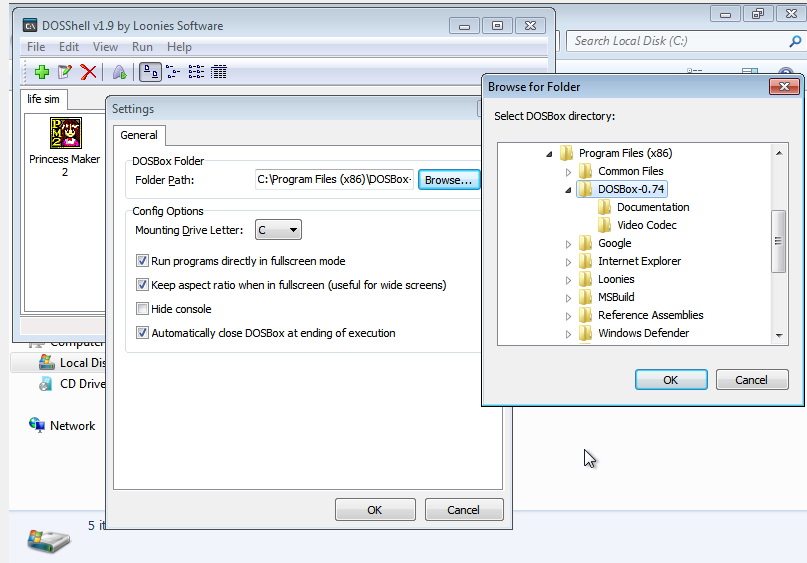Click the DOSShell title bar app icon
This screenshot has height=563, width=807.
coord(30,25)
